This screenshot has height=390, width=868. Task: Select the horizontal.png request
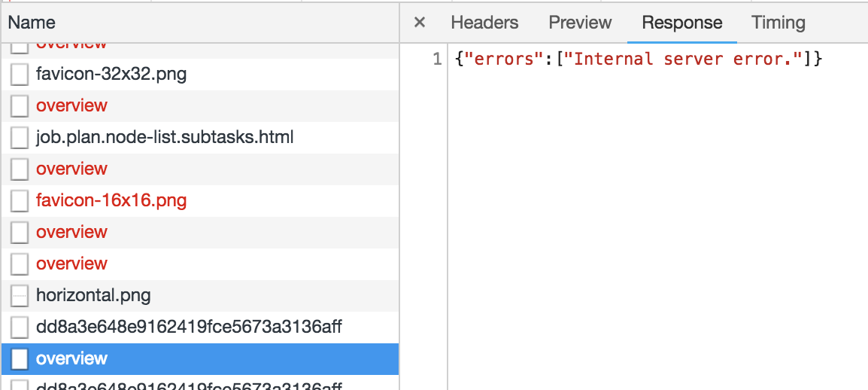click(93, 296)
